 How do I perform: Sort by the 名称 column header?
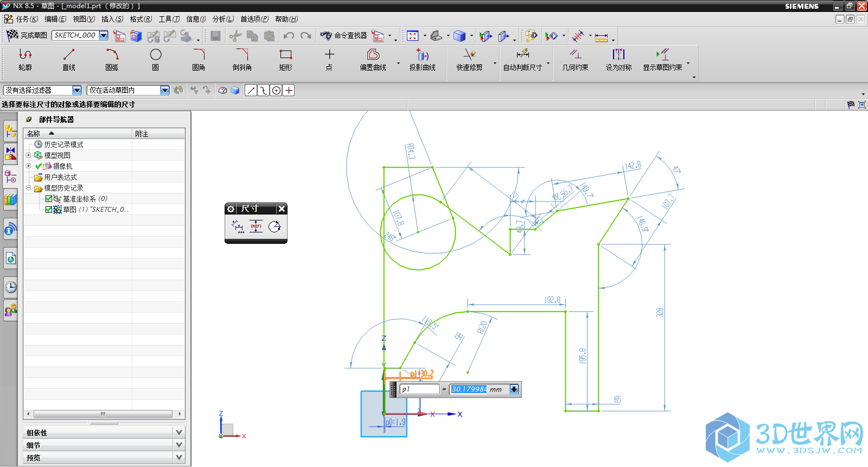(78, 134)
